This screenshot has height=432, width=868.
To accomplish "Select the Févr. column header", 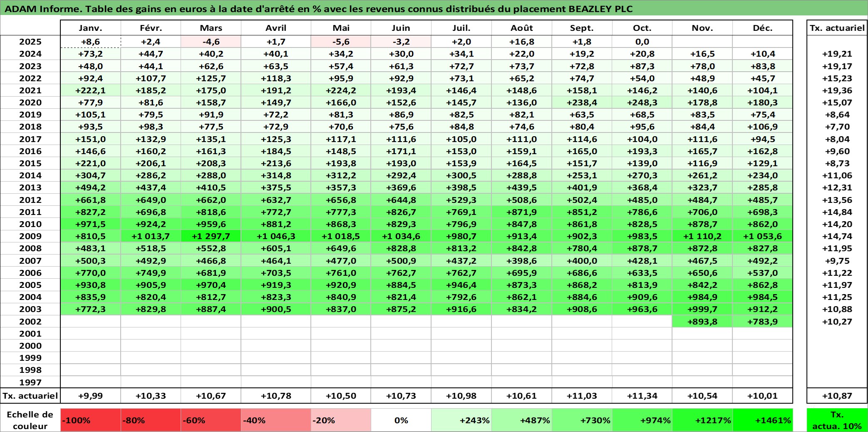I will coord(151,28).
